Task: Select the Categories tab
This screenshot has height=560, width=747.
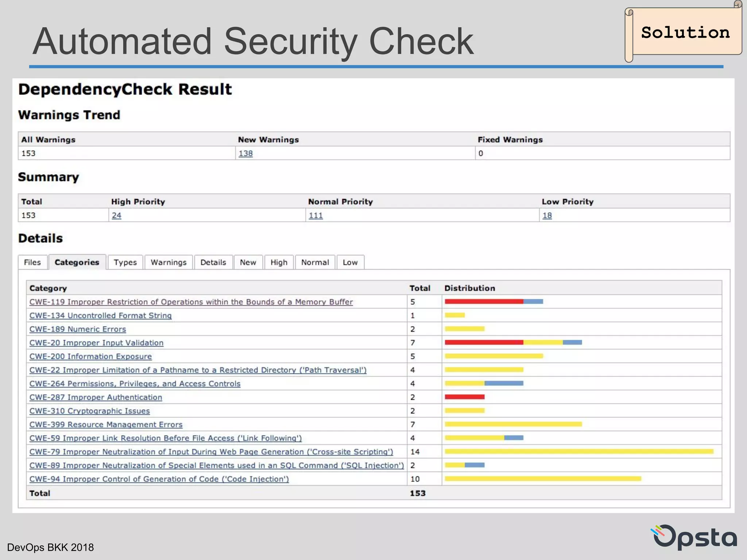Action: pyautogui.click(x=77, y=262)
